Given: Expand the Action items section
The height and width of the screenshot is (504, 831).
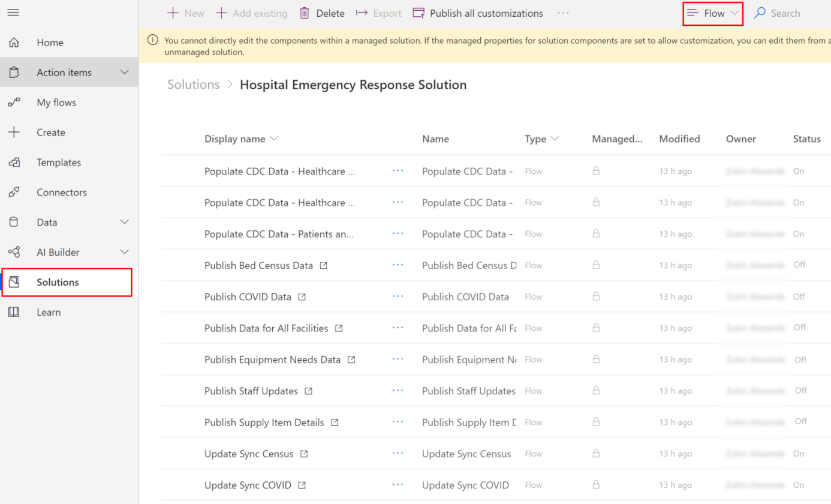Looking at the screenshot, I should click(x=125, y=73).
